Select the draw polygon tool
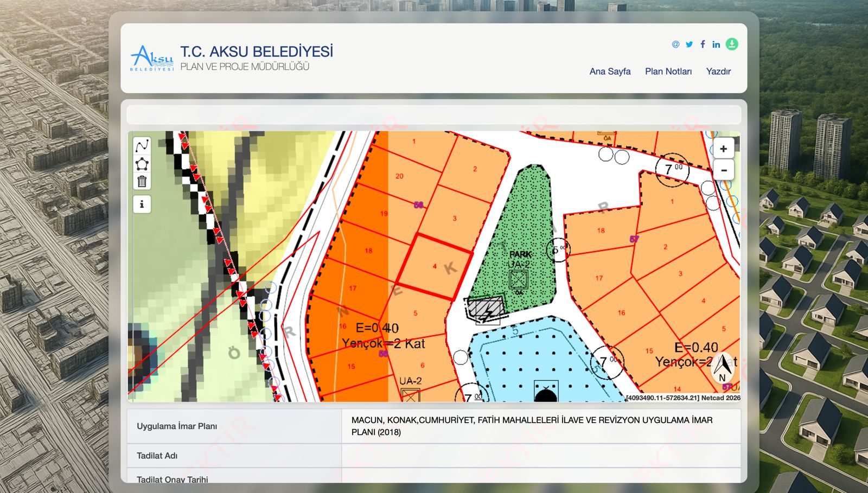868x493 pixels. point(142,164)
